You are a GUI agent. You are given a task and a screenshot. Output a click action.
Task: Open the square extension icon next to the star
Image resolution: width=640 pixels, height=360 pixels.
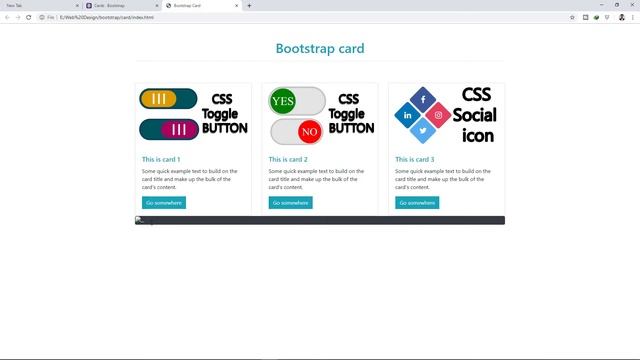click(585, 18)
